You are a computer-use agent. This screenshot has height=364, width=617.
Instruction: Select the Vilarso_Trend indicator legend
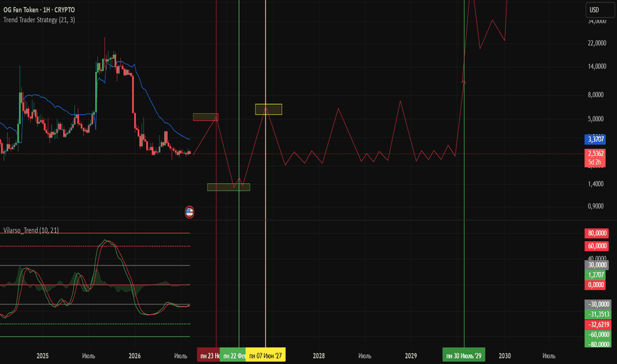pyautogui.click(x=31, y=230)
